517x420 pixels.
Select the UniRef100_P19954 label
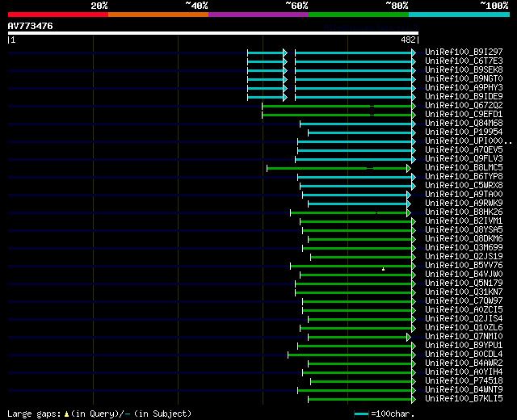(464, 132)
